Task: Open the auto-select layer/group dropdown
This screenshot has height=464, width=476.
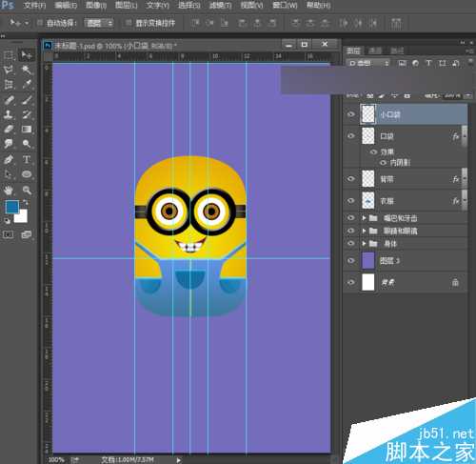Action: tap(99, 23)
